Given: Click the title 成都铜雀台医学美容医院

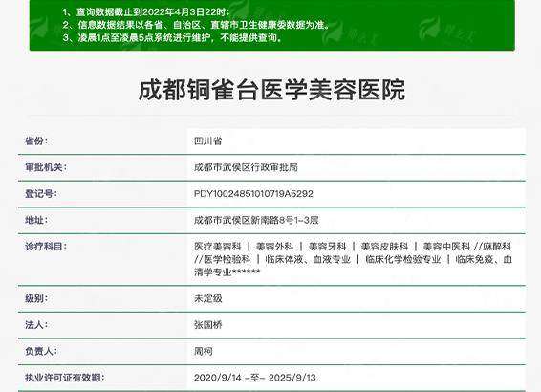Looking at the screenshot, I should 271,90.
